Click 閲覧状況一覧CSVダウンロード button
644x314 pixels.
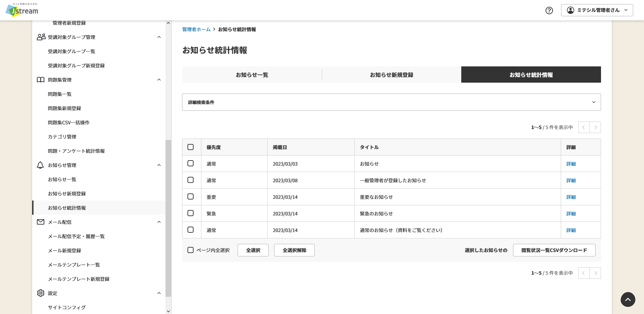(554, 250)
